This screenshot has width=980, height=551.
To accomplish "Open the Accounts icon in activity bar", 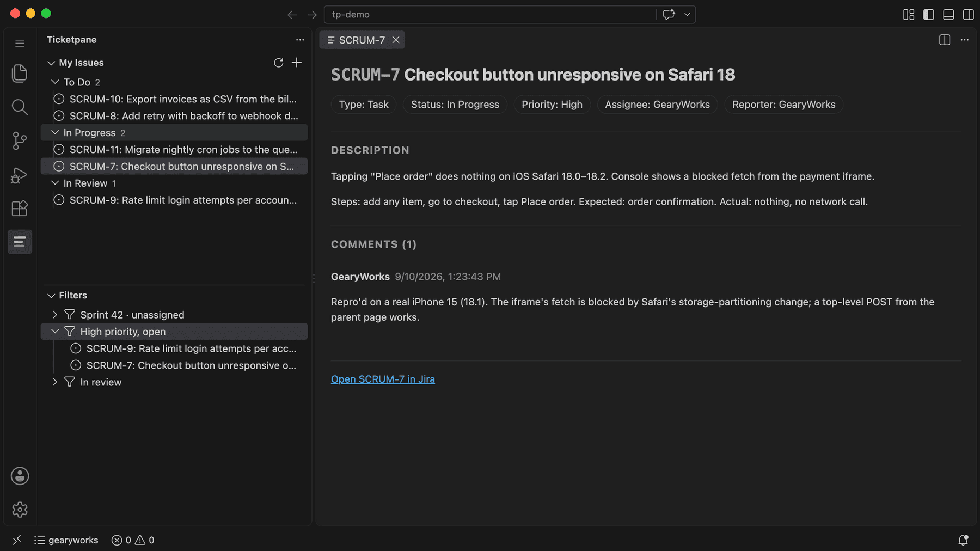I will [20, 476].
